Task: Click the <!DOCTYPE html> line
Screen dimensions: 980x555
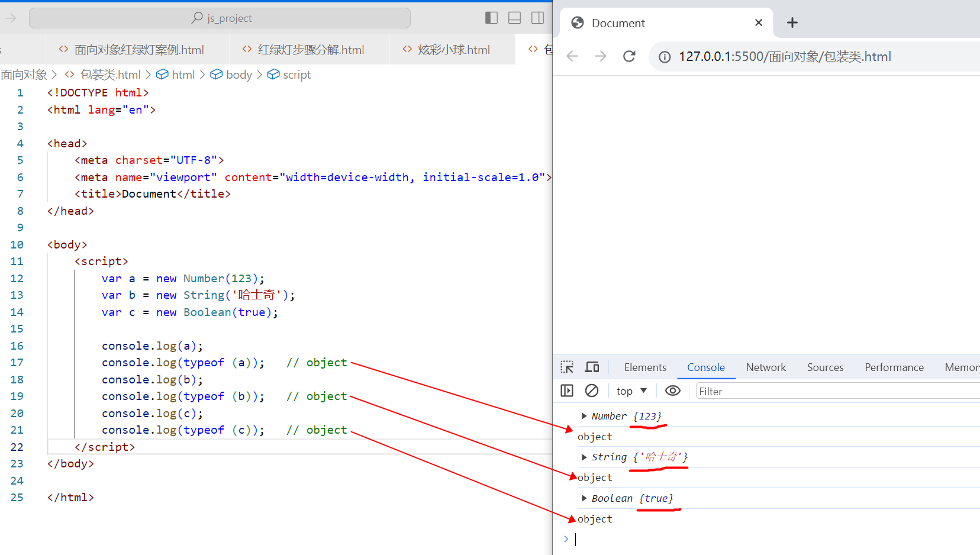Action: pyautogui.click(x=98, y=92)
